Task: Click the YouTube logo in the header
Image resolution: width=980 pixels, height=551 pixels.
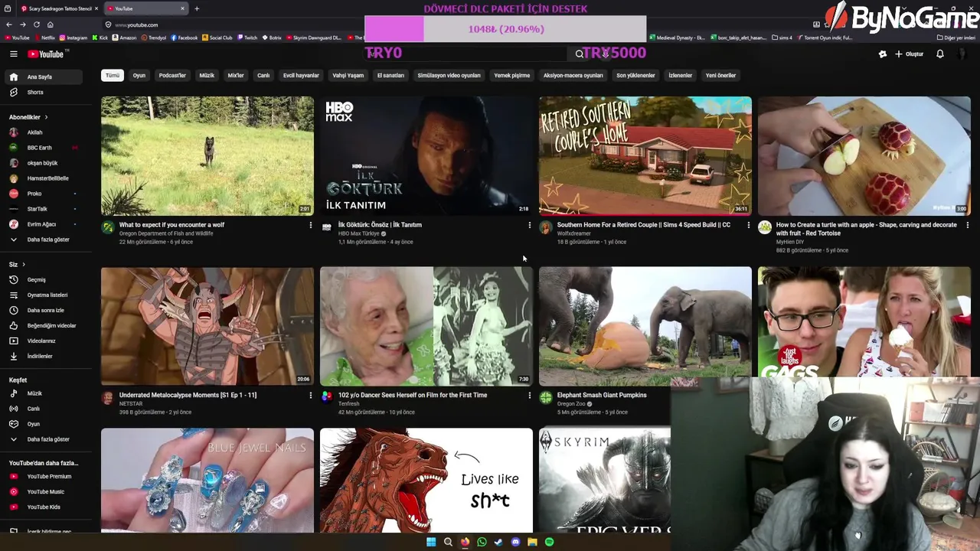Action: point(47,54)
